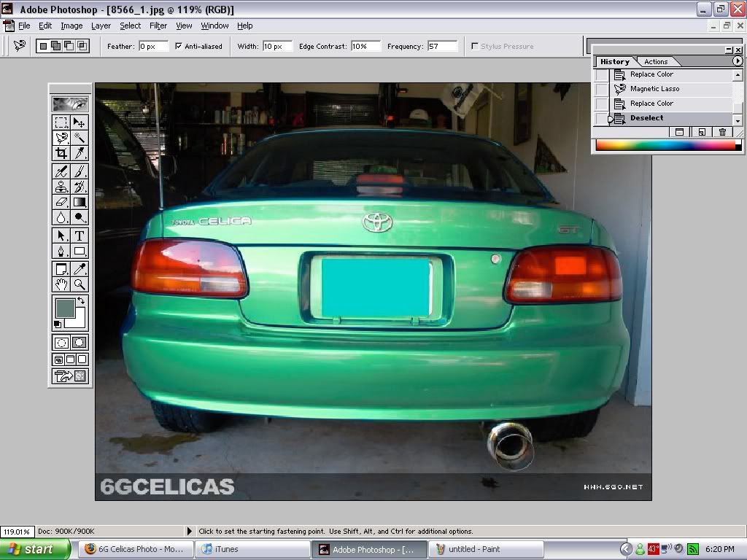The image size is (747, 560).
Task: Activate the Type tool
Action: click(x=79, y=236)
